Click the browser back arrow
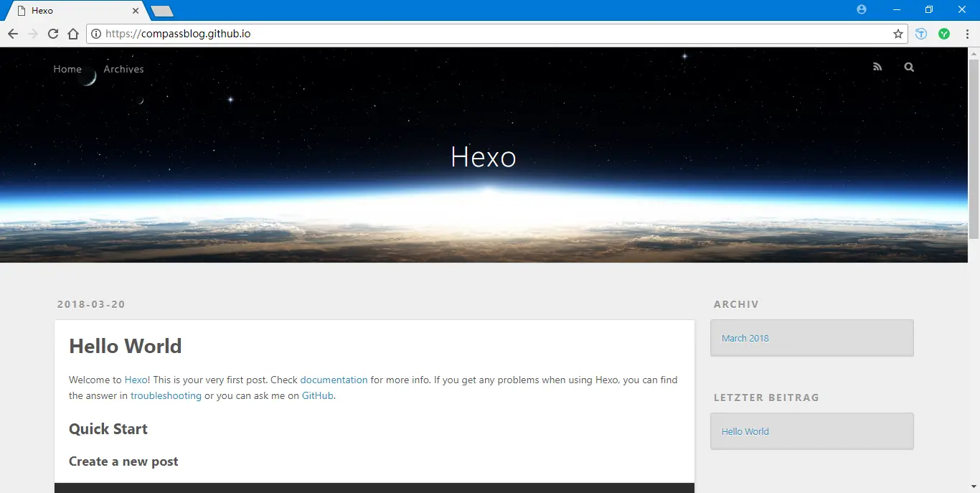Screen dimensions: 980x493 [13, 34]
